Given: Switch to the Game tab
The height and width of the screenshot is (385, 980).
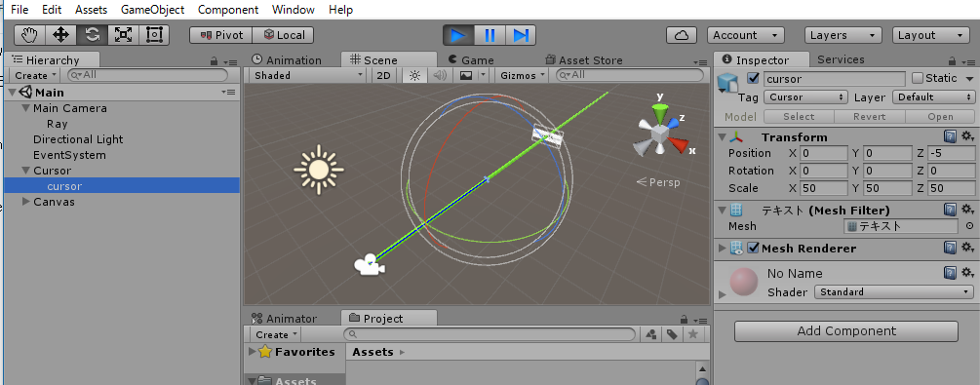Looking at the screenshot, I should pyautogui.click(x=471, y=60).
